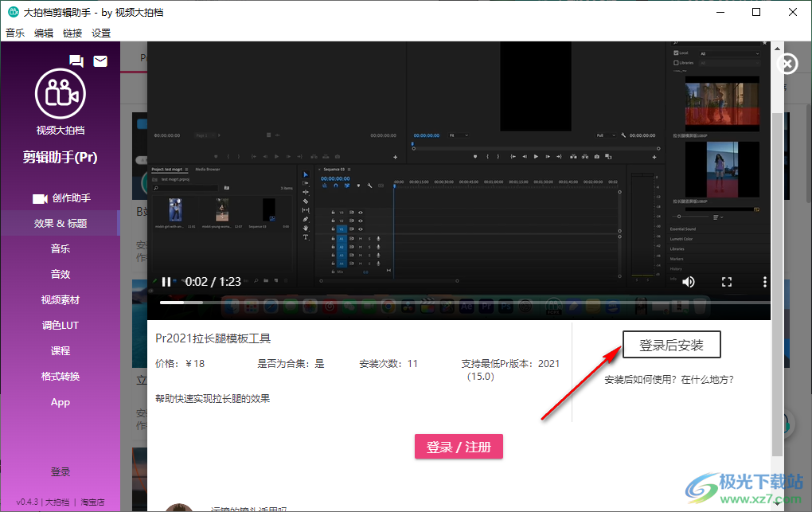Open 音乐 in the sidebar
The width and height of the screenshot is (812, 512).
point(61,248)
